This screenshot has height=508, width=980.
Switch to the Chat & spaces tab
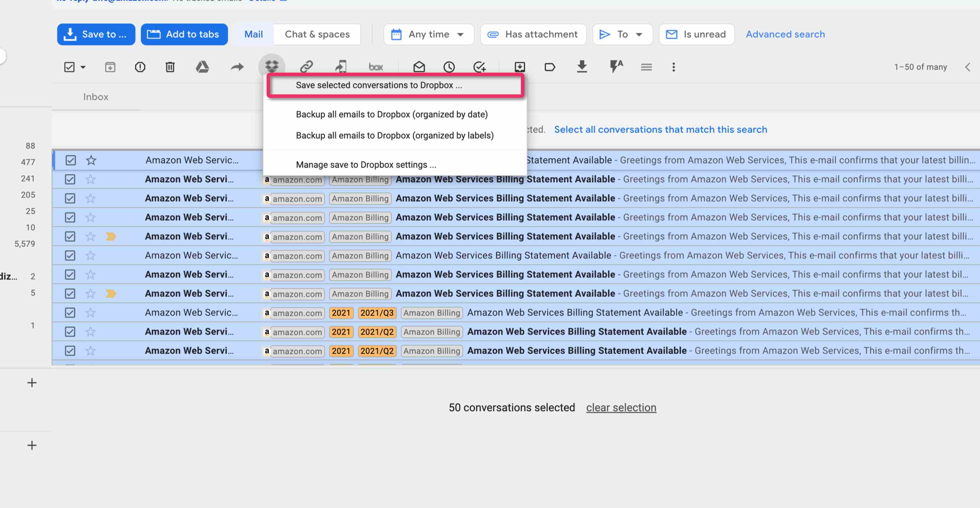pyautogui.click(x=317, y=34)
